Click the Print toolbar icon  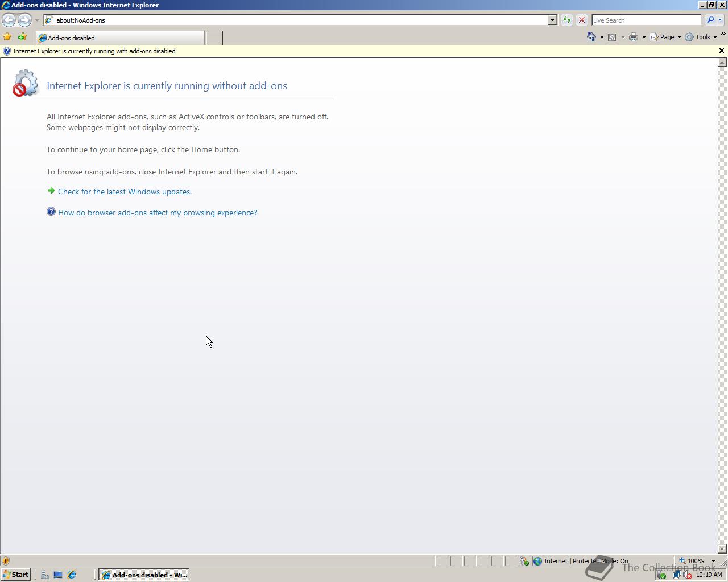pyautogui.click(x=633, y=38)
